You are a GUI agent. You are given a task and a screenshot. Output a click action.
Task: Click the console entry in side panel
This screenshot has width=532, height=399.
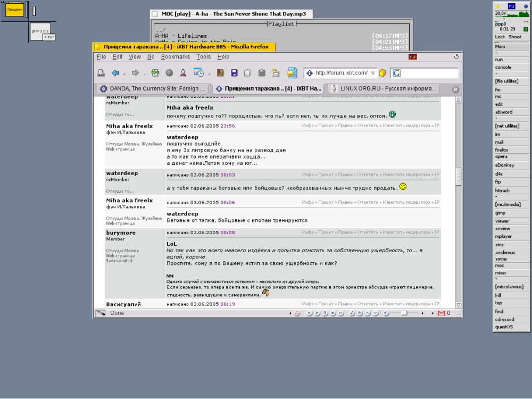point(511,67)
